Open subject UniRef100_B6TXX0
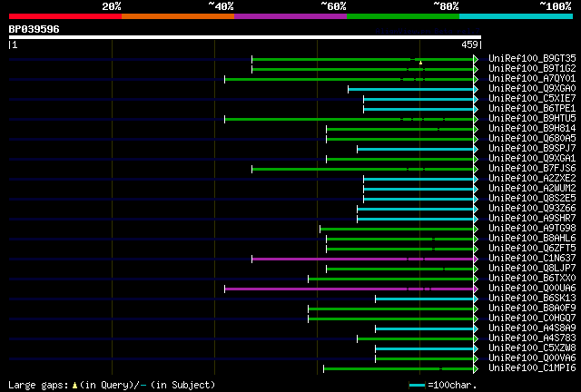The width and height of the screenshot is (581, 392). click(x=532, y=279)
